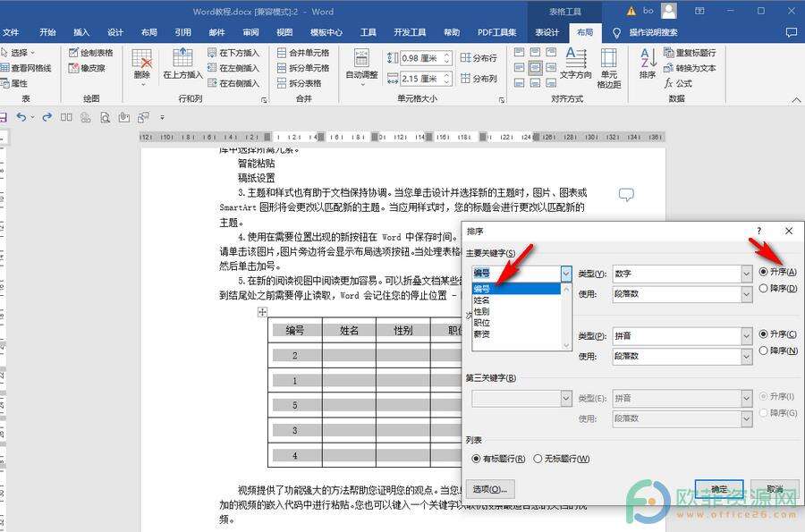Click the table move handle icon
Screen dimensions: 805x532
(262, 312)
